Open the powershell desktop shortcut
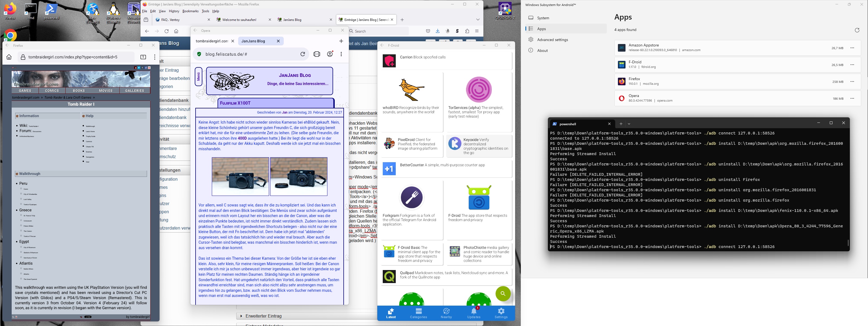Screen dimensions: 868x326 click(52, 11)
